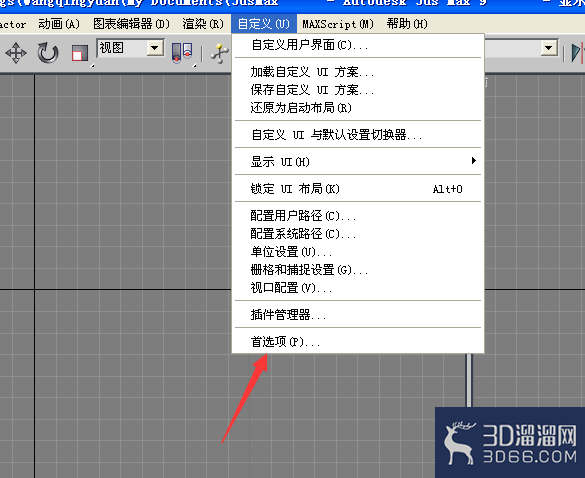Click the Select and Manipulate icon
585x478 pixels.
219,53
